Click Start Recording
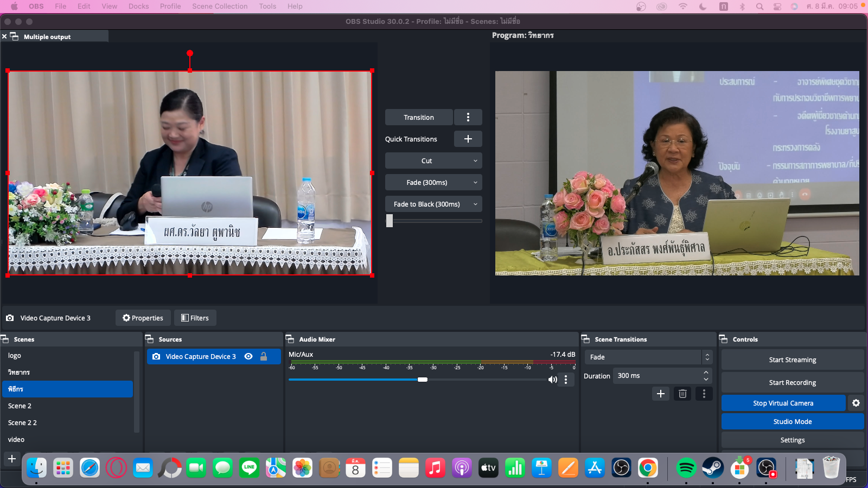Image resolution: width=868 pixels, height=488 pixels. (x=793, y=382)
